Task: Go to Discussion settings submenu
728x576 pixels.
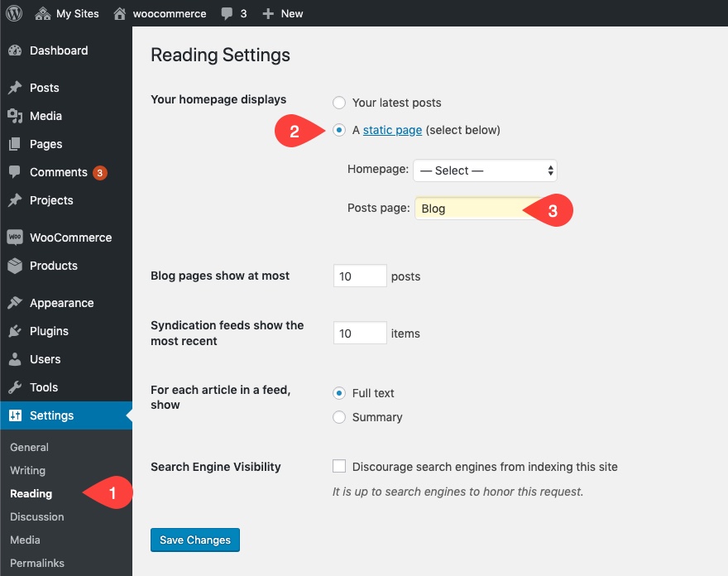Action: point(37,516)
